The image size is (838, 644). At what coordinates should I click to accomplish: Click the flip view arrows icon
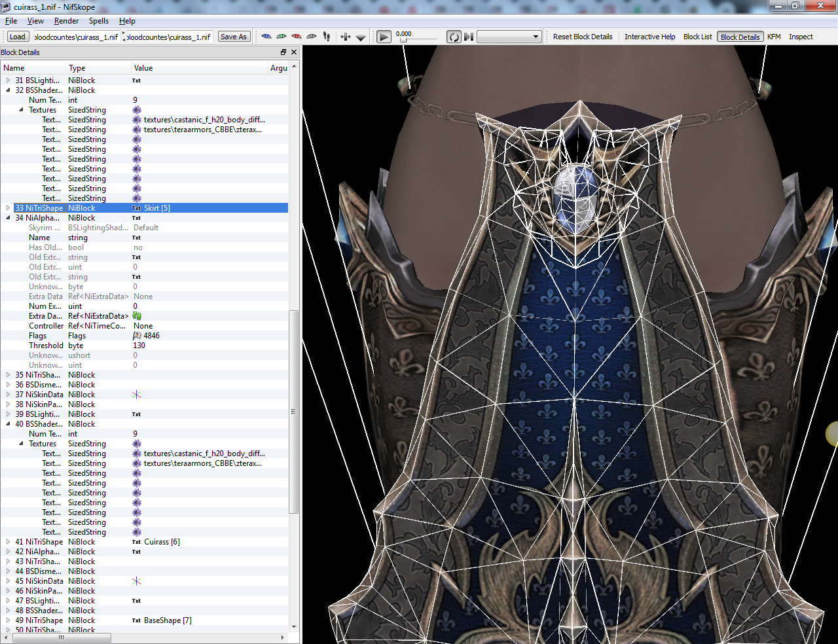point(346,37)
